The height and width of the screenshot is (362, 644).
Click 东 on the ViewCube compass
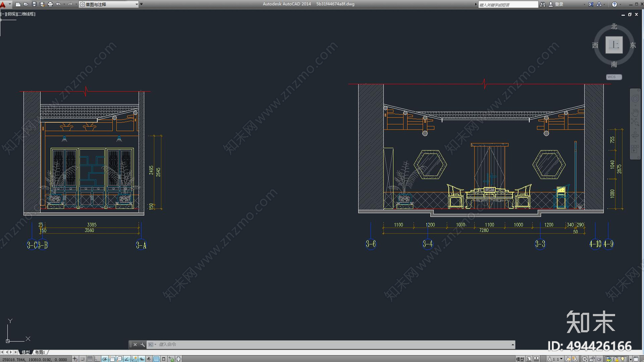[x=633, y=45]
